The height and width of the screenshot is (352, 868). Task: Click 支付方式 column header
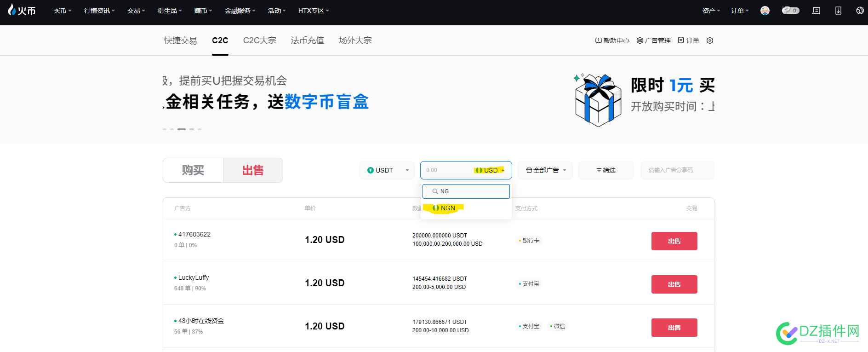point(526,208)
